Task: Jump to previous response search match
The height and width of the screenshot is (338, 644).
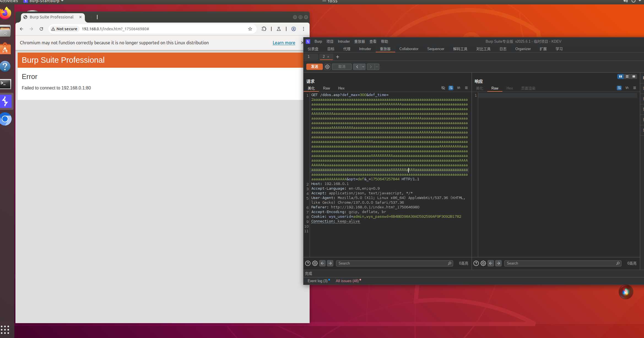Action: pyautogui.click(x=491, y=263)
